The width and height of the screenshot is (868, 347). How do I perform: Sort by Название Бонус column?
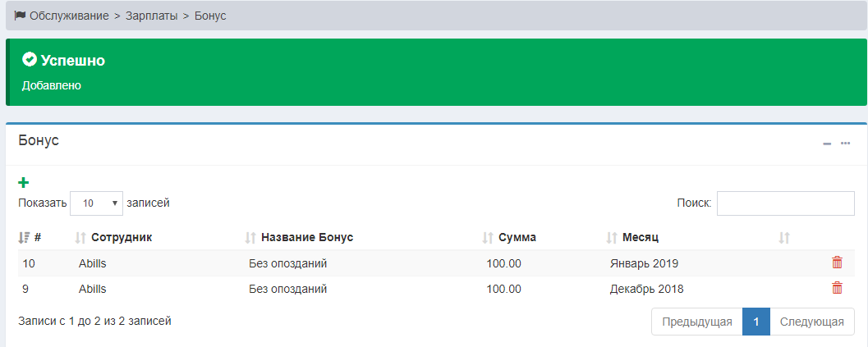306,237
